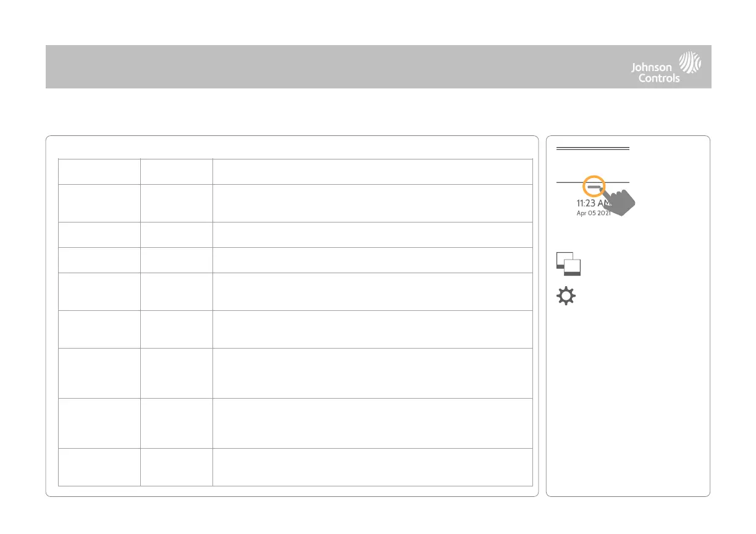The image size is (756, 534).
Task: Select the first cell of the second table row
Action: 99,203
